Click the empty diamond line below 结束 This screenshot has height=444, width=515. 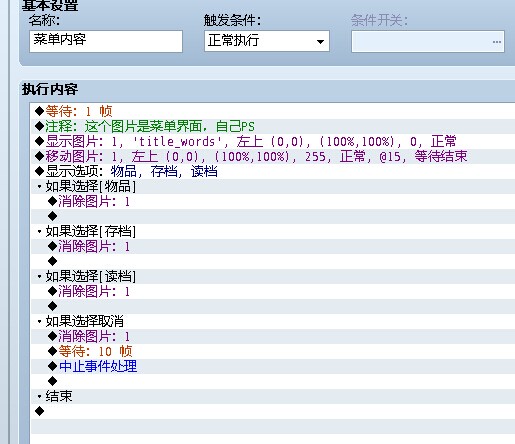(273, 411)
